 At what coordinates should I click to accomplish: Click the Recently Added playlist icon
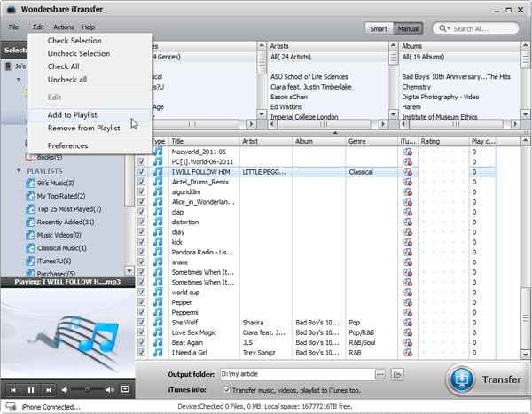point(30,223)
